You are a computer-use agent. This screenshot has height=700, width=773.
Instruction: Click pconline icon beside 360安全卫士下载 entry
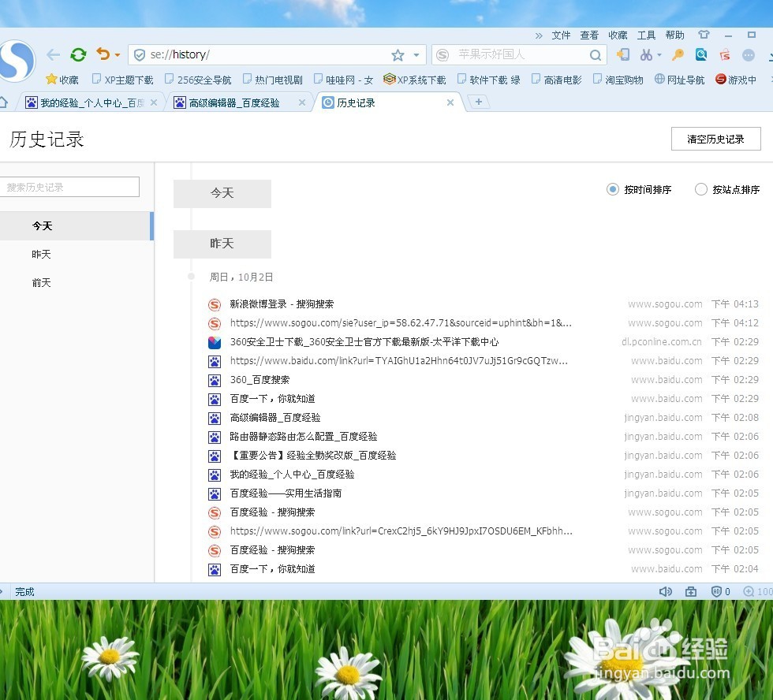tap(215, 342)
